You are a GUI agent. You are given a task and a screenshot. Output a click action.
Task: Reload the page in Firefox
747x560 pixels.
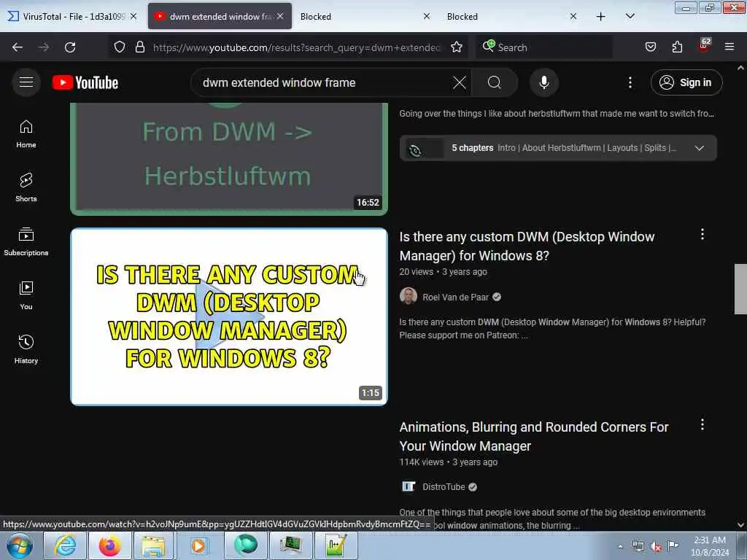(70, 47)
